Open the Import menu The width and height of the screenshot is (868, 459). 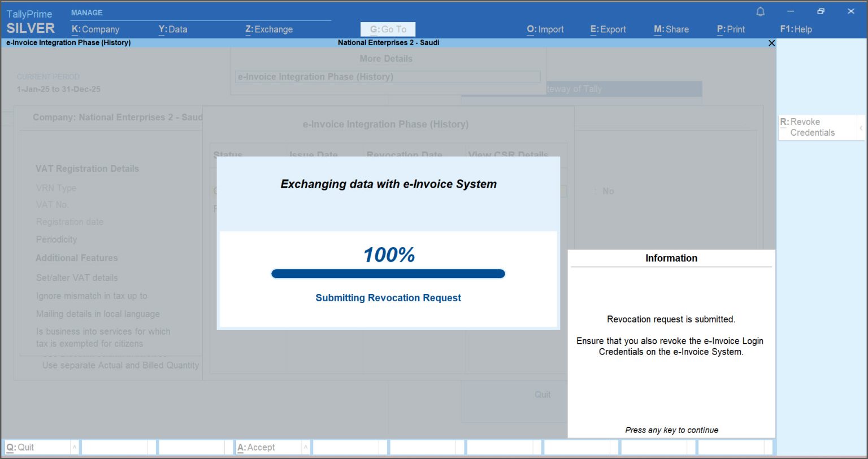[545, 29]
